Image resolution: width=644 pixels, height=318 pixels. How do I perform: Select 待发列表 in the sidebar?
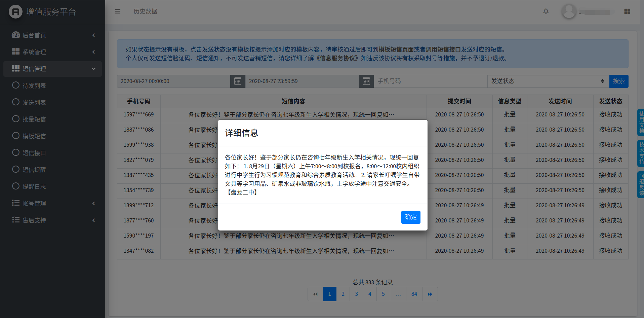pyautogui.click(x=34, y=86)
